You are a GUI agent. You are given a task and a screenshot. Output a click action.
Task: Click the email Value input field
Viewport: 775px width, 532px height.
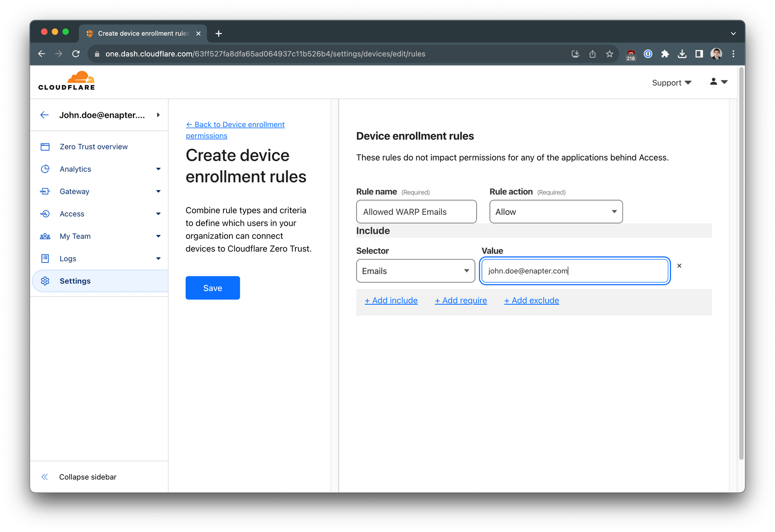(574, 271)
